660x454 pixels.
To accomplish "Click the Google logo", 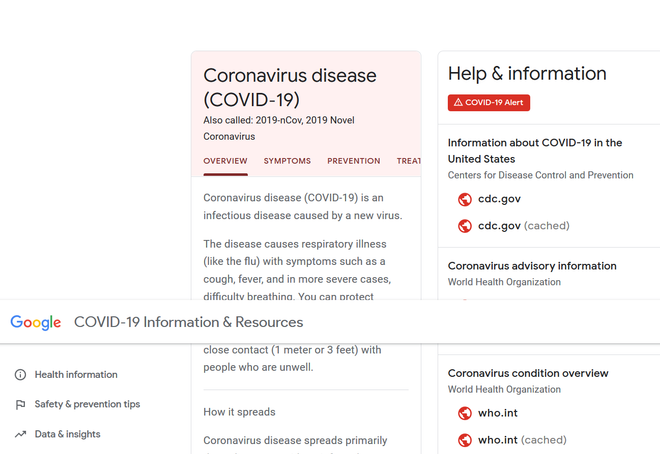I will [x=36, y=322].
